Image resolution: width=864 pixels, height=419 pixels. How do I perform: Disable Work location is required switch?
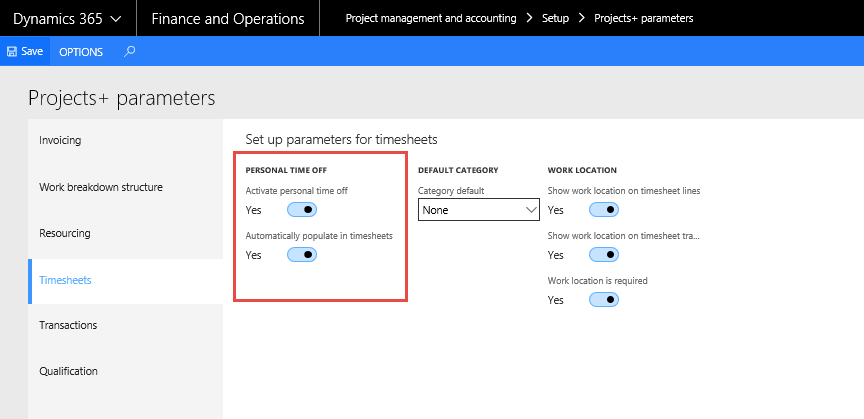[604, 300]
